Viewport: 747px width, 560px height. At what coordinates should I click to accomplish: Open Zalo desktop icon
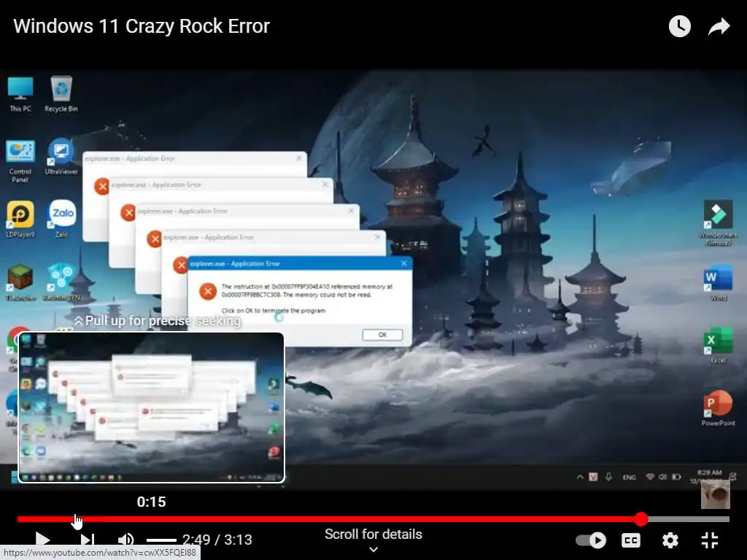point(61,219)
